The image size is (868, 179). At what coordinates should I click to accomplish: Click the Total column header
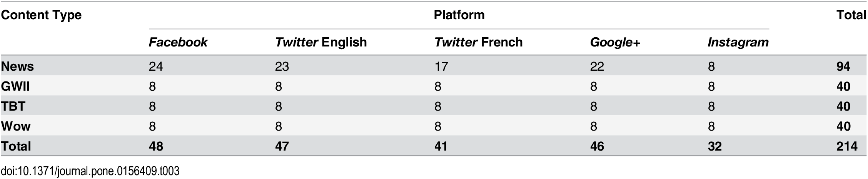851,15
